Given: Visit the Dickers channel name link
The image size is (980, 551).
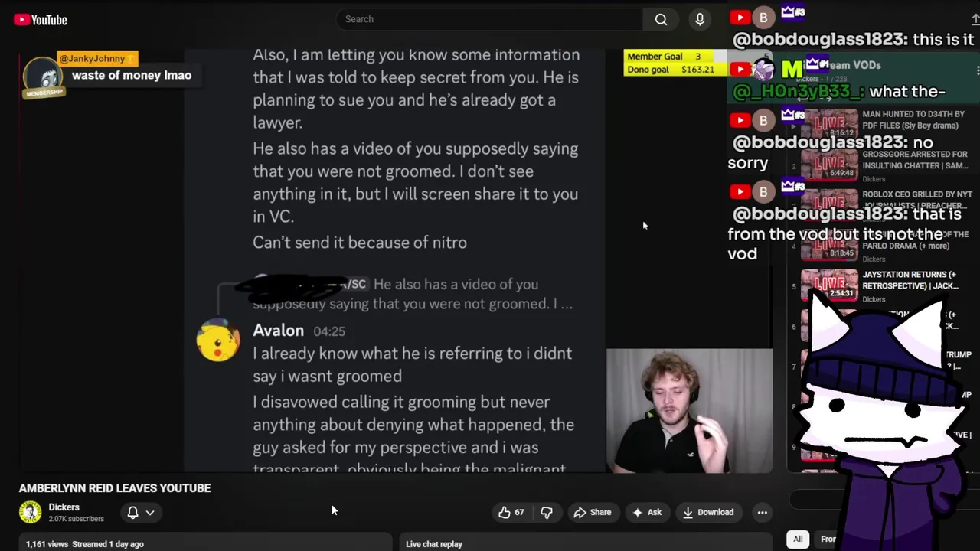Looking at the screenshot, I should 64,507.
